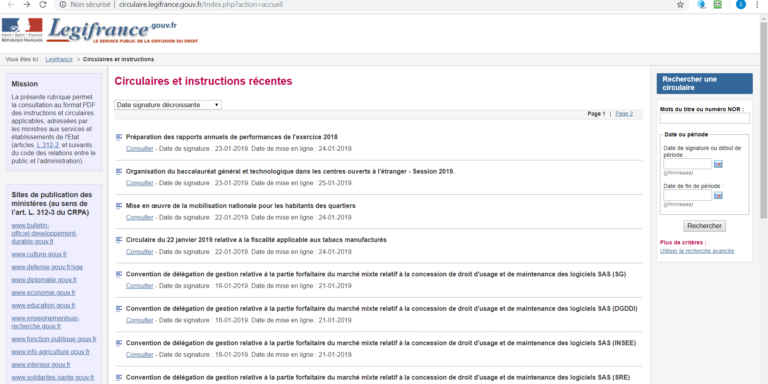Viewport: 768px width, 384px height.
Task: Click the République Française flag emblem
Action: coord(22,30)
